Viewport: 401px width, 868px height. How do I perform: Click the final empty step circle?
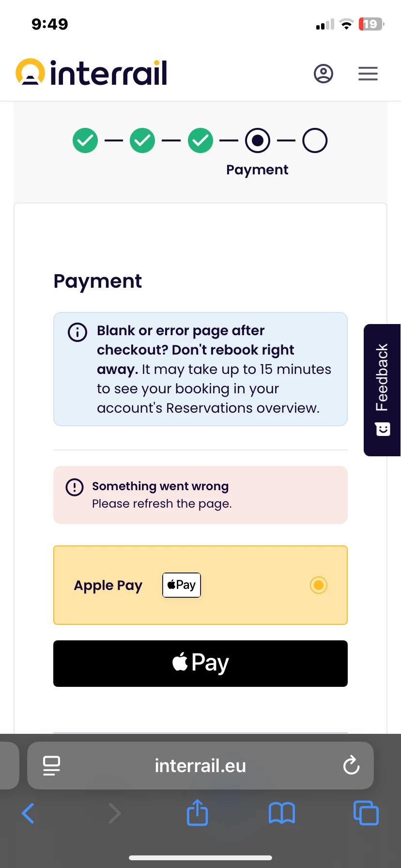pos(315,140)
